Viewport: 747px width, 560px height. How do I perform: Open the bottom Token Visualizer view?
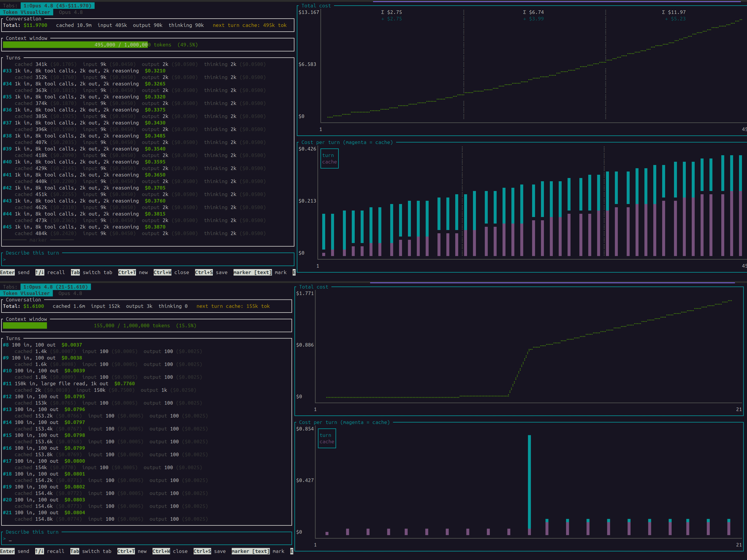26,293
